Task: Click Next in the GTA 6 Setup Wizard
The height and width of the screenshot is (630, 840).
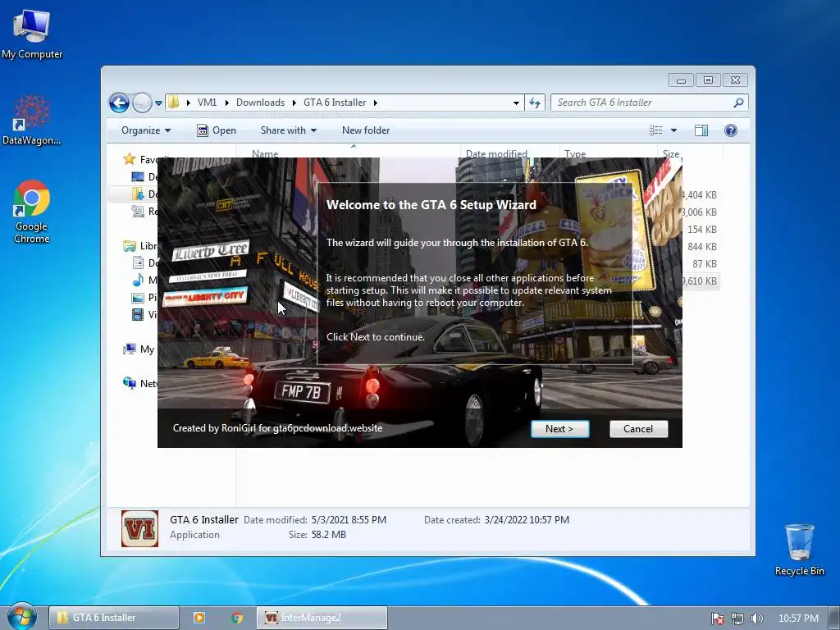Action: pyautogui.click(x=559, y=428)
